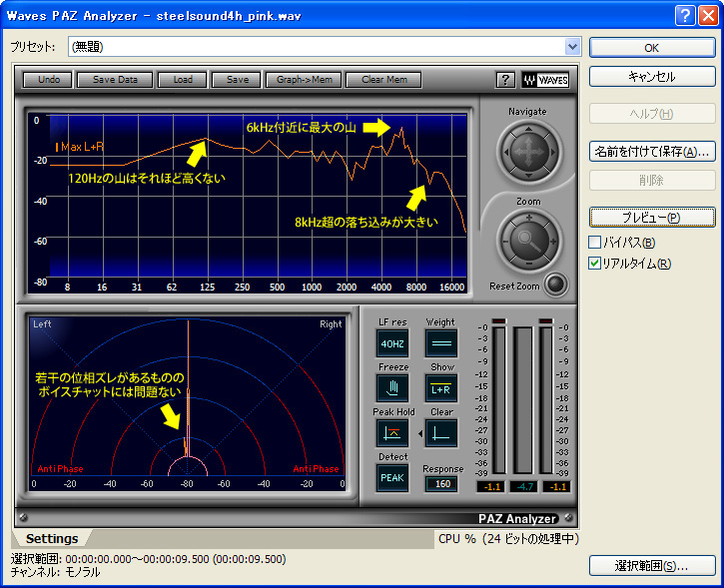
Task: Open the プリセット dropdown list
Action: (572, 46)
